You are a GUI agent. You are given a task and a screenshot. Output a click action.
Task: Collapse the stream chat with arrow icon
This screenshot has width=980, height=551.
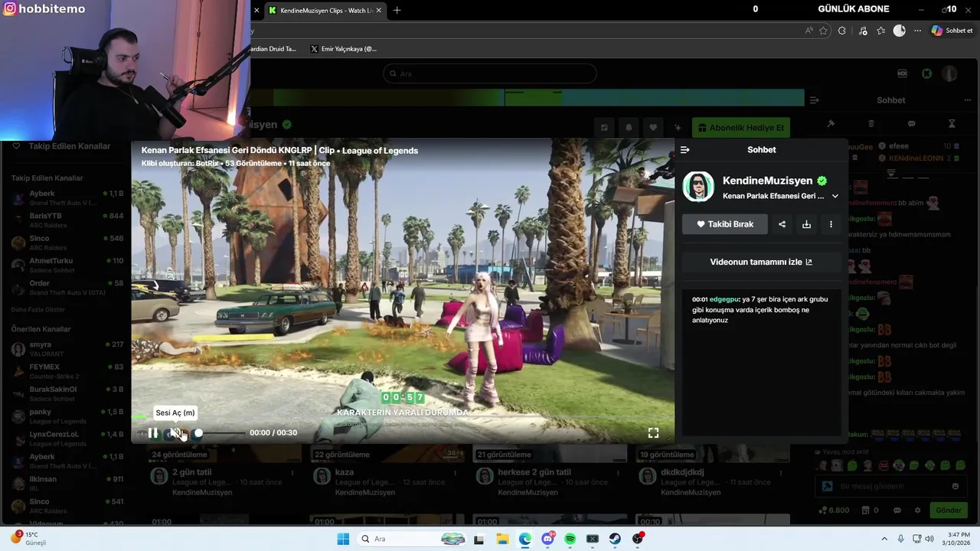[x=814, y=100]
